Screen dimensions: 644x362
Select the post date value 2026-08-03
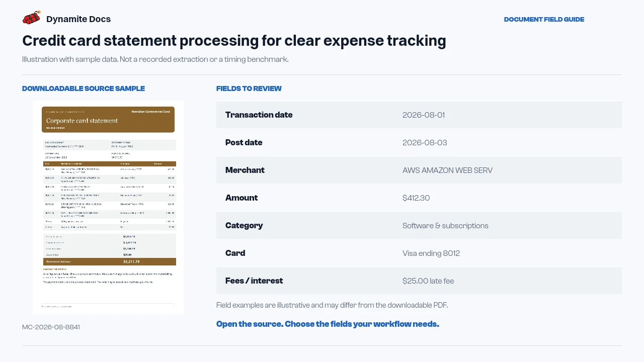(425, 142)
